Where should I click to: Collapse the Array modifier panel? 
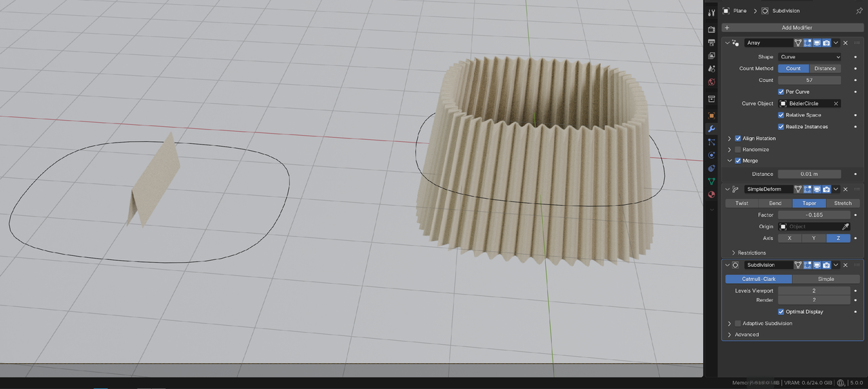728,43
